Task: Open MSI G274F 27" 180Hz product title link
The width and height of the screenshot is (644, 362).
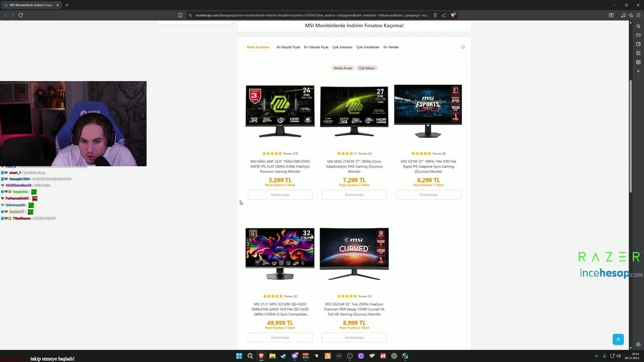Action: (428, 166)
